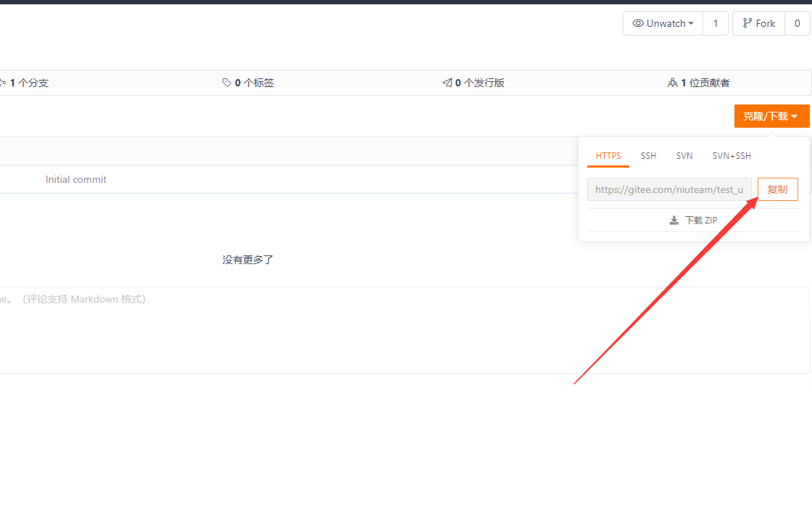
Task: Open the Unwatch dropdown caret
Action: 691,23
